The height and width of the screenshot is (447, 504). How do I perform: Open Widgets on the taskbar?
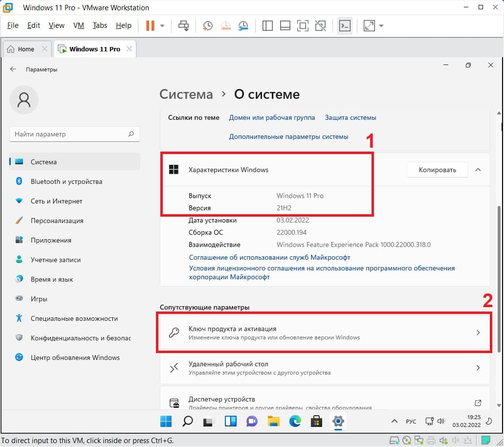230,421
